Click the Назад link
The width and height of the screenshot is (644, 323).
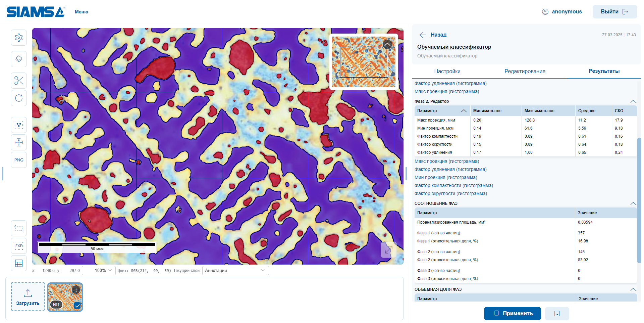[438, 35]
